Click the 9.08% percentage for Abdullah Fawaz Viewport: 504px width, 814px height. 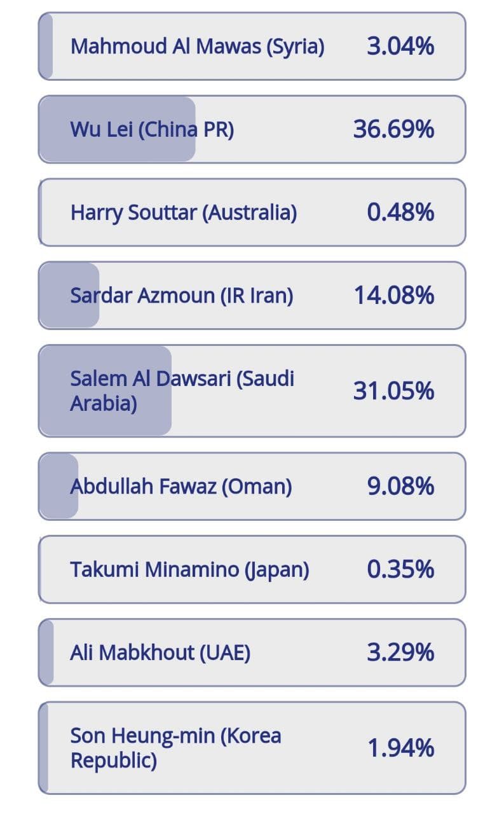401,486
